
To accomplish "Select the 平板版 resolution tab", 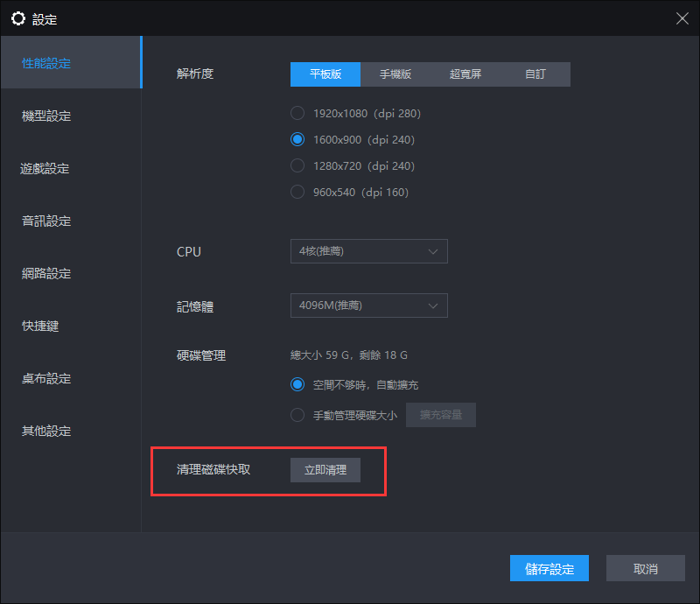I will (325, 74).
